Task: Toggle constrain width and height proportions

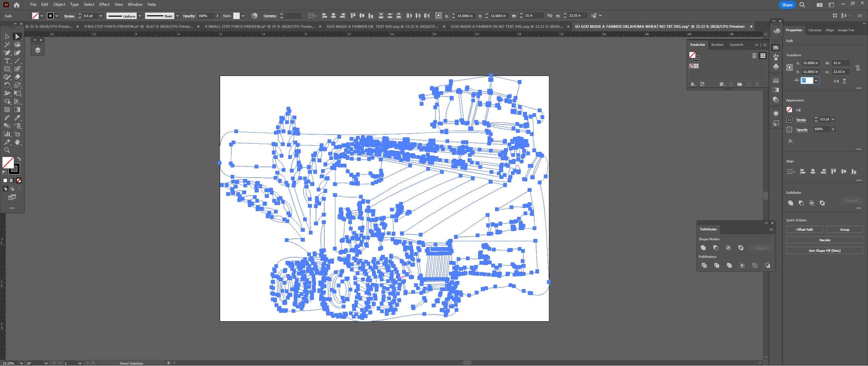Action: [858, 68]
